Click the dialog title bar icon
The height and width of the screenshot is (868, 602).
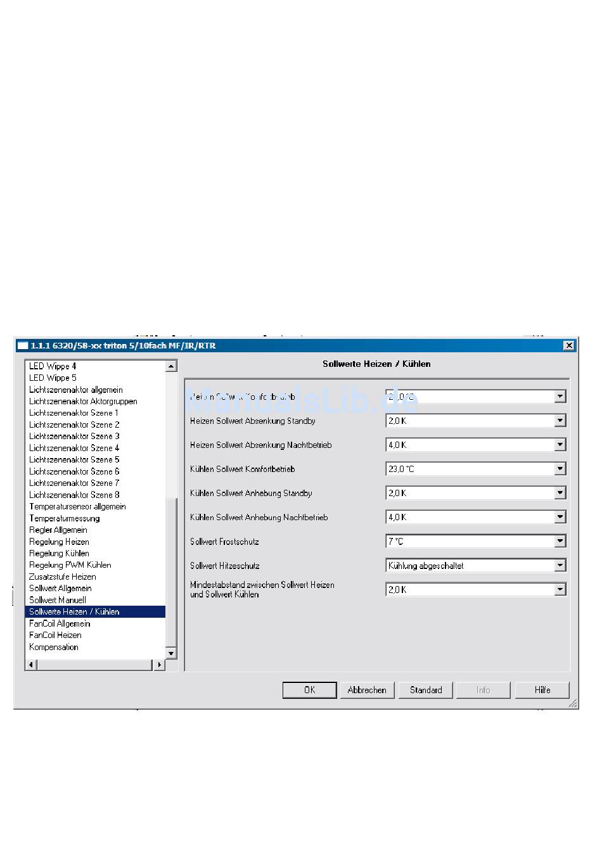coord(23,346)
